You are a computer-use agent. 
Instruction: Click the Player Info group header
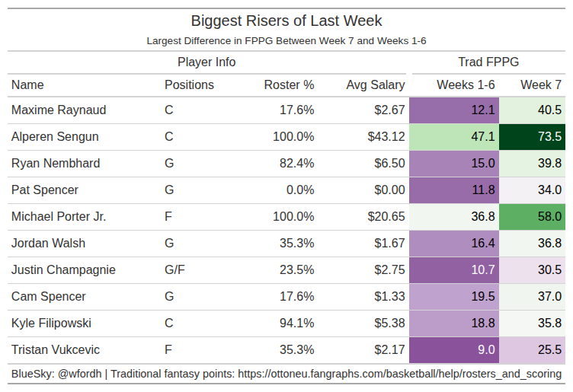click(206, 62)
